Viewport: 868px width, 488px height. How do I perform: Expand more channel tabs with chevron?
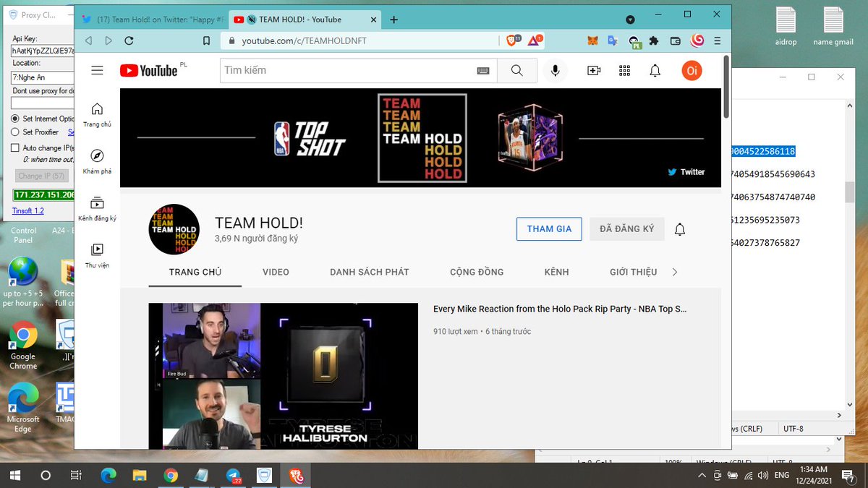(x=675, y=272)
